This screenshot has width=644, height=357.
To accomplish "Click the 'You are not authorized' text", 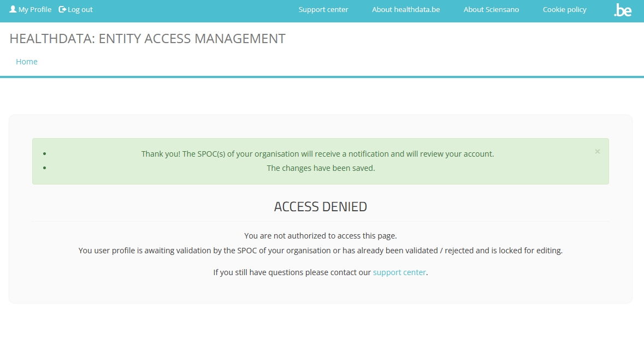I will coord(321,236).
